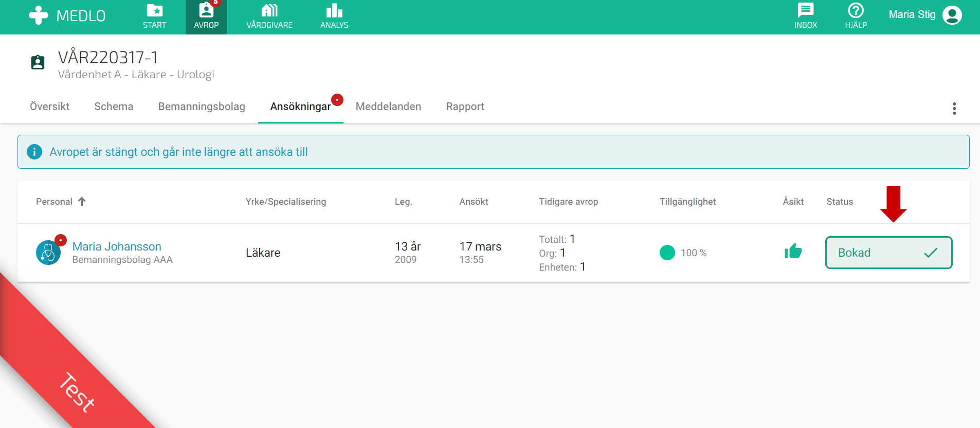The image size is (980, 428).
Task: Switch to the Rapport tab
Action: [x=465, y=106]
